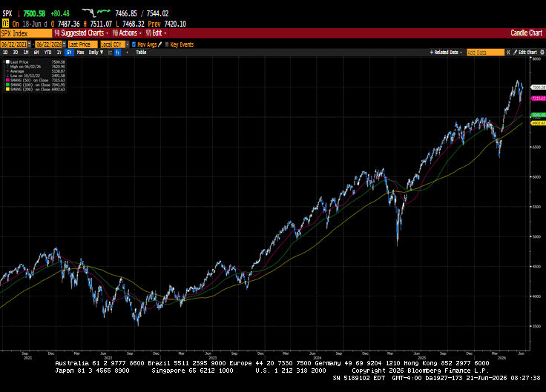Click the Add Data input field
Image resolution: width=546 pixels, height=392 pixels.
coord(485,53)
